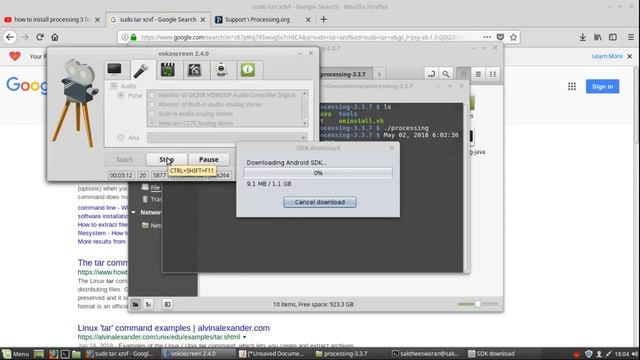640x360 pixels.
Task: Bookmark this page with star icon
Action: [513, 37]
